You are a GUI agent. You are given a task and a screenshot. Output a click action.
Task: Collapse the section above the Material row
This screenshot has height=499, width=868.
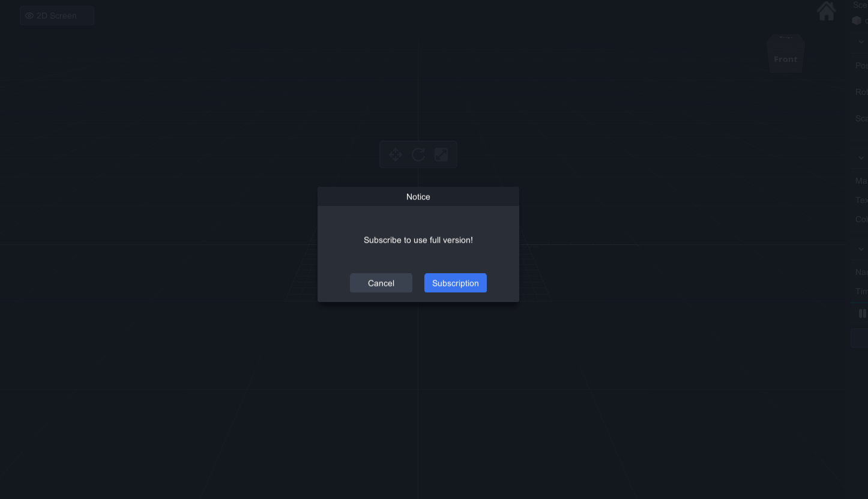(x=861, y=158)
